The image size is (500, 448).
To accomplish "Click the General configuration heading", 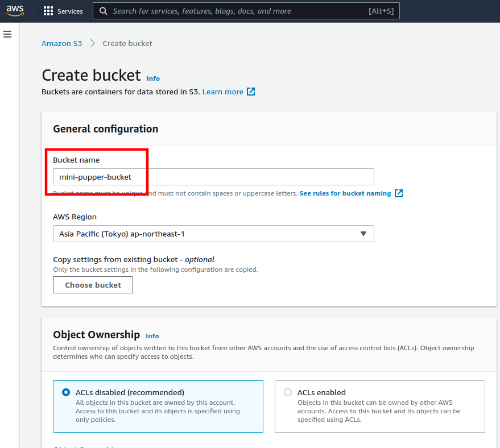I will 106,129.
